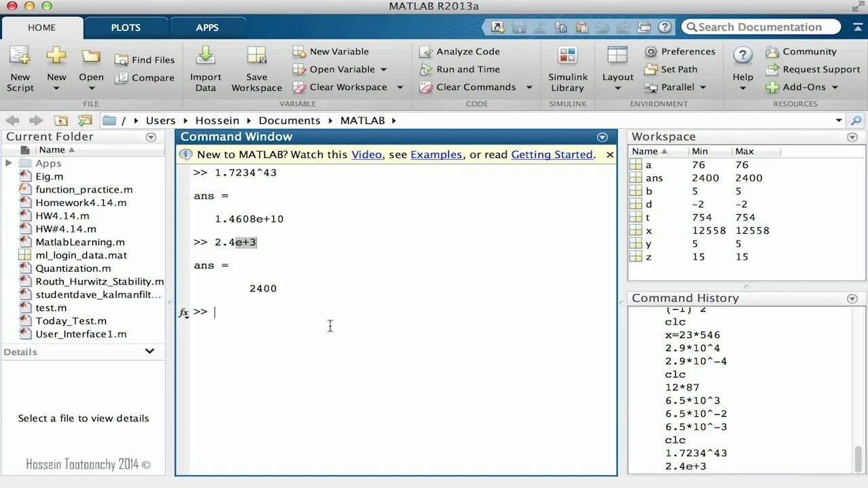Click the quick-access help question mark icon
This screenshot has height=488, width=868.
pos(665,27)
